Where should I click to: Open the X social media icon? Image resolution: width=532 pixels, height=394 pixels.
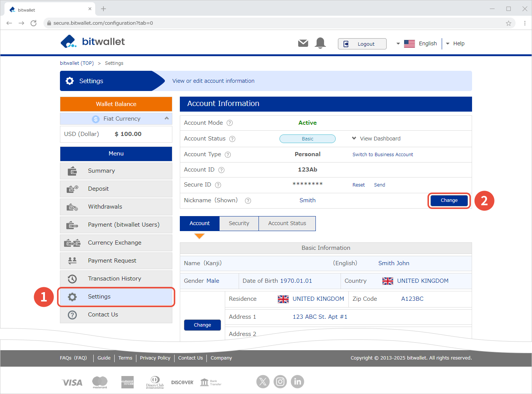tap(263, 382)
